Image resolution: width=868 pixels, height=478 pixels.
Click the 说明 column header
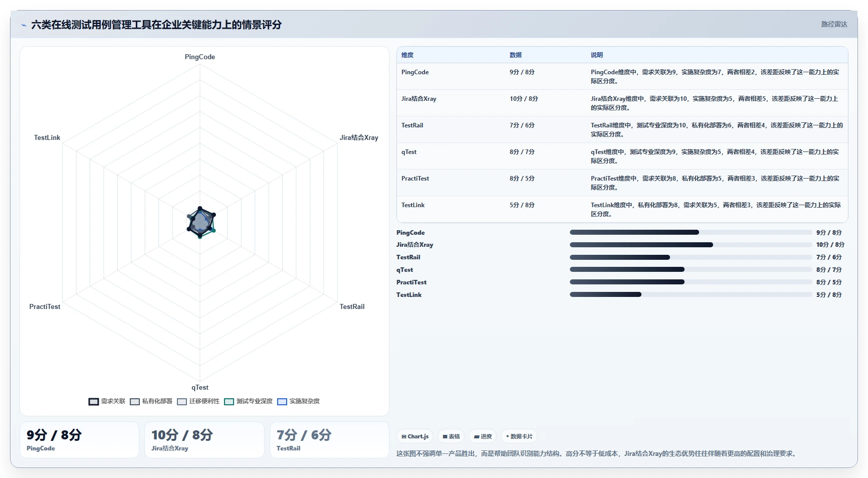(597, 55)
